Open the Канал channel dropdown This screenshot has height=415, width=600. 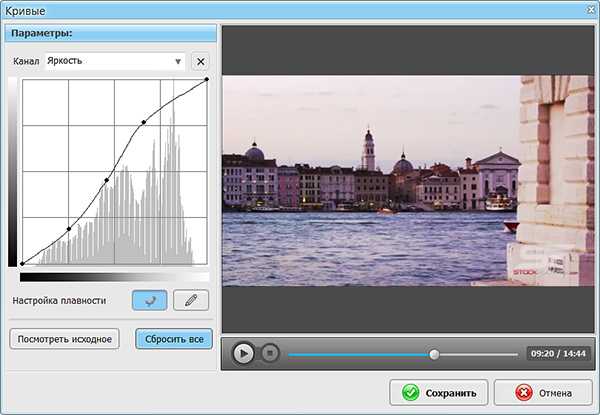(115, 61)
